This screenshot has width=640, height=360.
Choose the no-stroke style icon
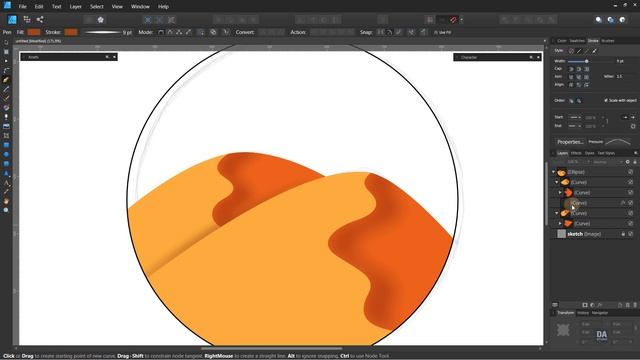coord(571,51)
